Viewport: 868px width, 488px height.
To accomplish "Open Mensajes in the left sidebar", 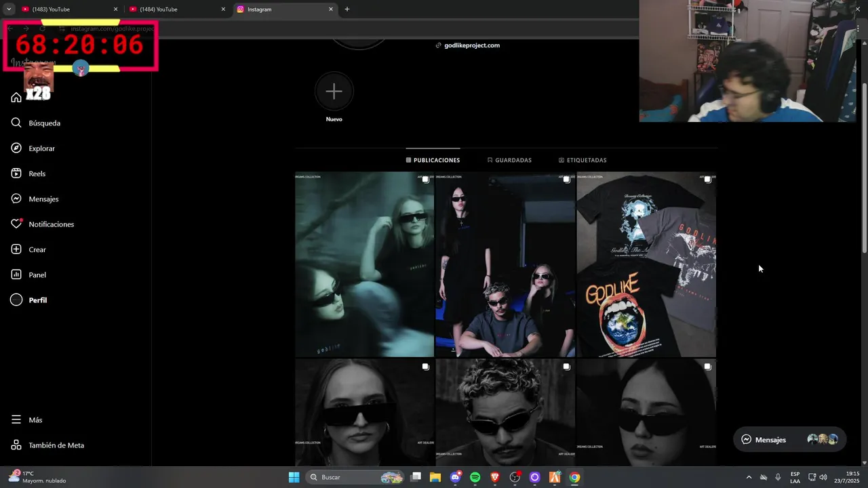I will pyautogui.click(x=35, y=199).
